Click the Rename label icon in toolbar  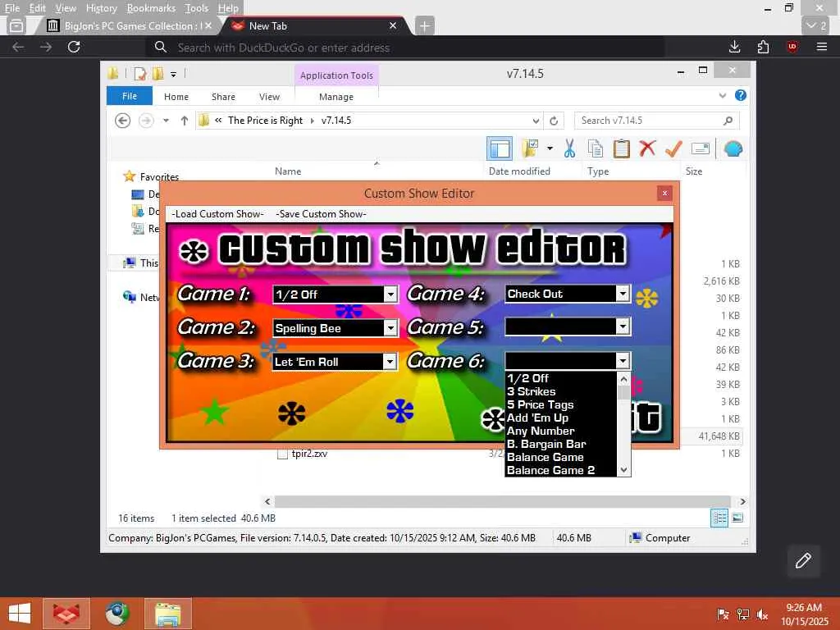701,148
